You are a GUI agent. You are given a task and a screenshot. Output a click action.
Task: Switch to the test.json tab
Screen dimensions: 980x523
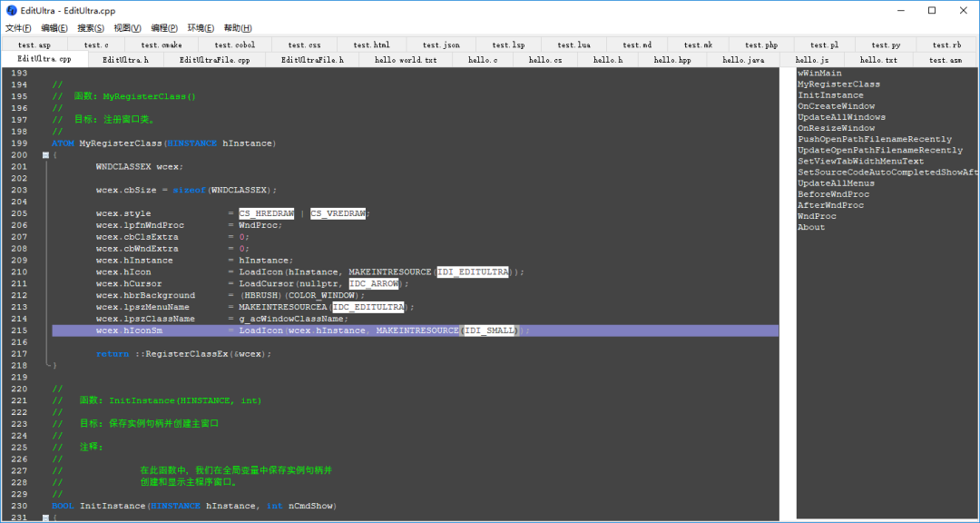(441, 44)
